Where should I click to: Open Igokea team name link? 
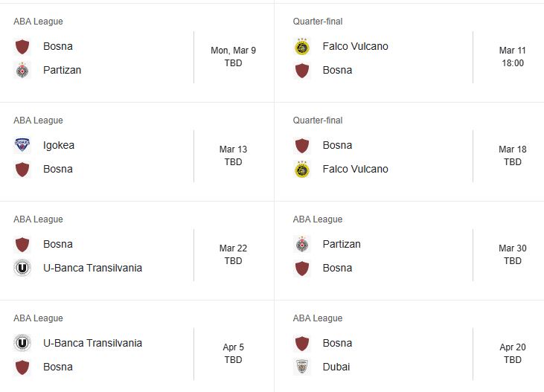coord(59,145)
